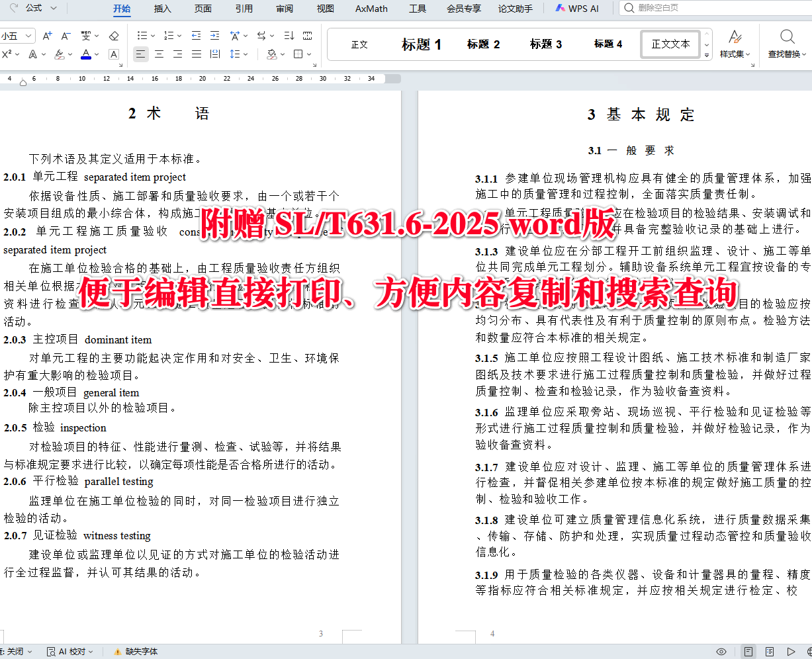Click the Borders grid icon
The image size is (812, 659).
coord(298,54)
